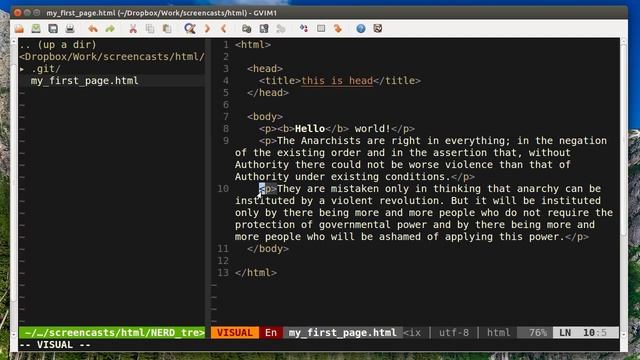Image resolution: width=640 pixels, height=360 pixels.
Task: Click the <head> tag on line 3
Action: coord(264,69)
